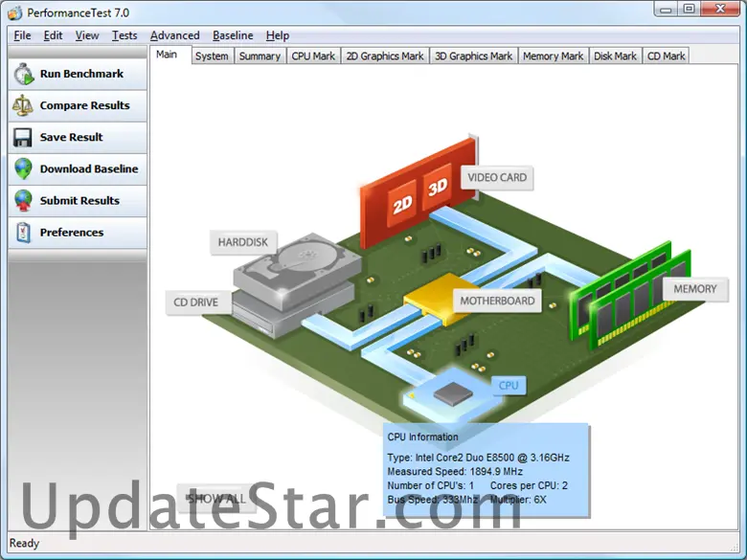The width and height of the screenshot is (747, 560).
Task: Click the PerformanceTest title bar app icon
Action: (x=14, y=12)
